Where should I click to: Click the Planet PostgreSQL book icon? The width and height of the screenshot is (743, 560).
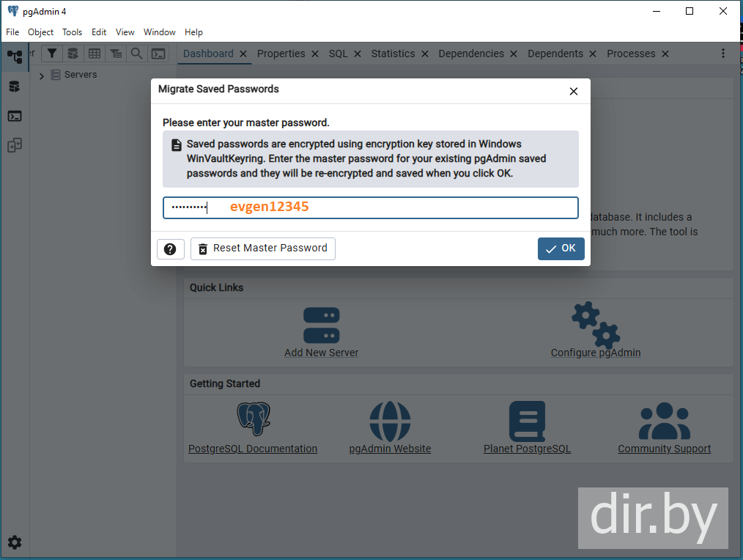pyautogui.click(x=527, y=421)
